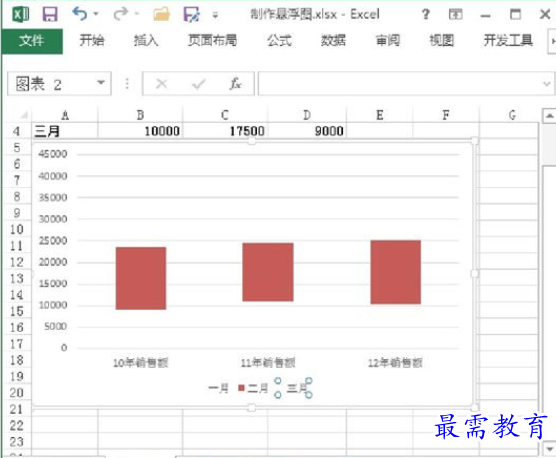Click the 12年销售额 axis label
This screenshot has width=556, height=458.
point(395,363)
